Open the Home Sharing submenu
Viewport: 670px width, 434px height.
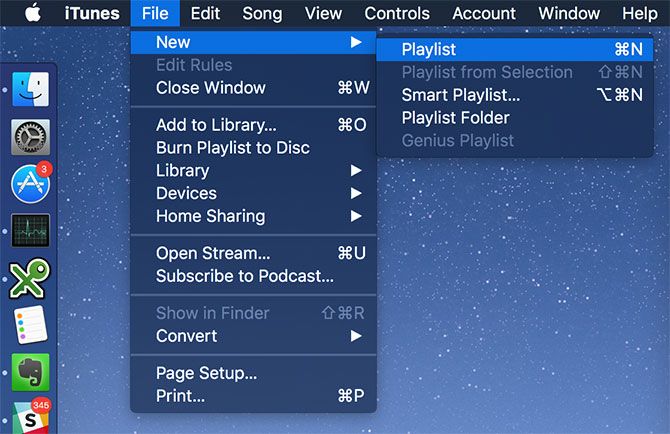(210, 216)
